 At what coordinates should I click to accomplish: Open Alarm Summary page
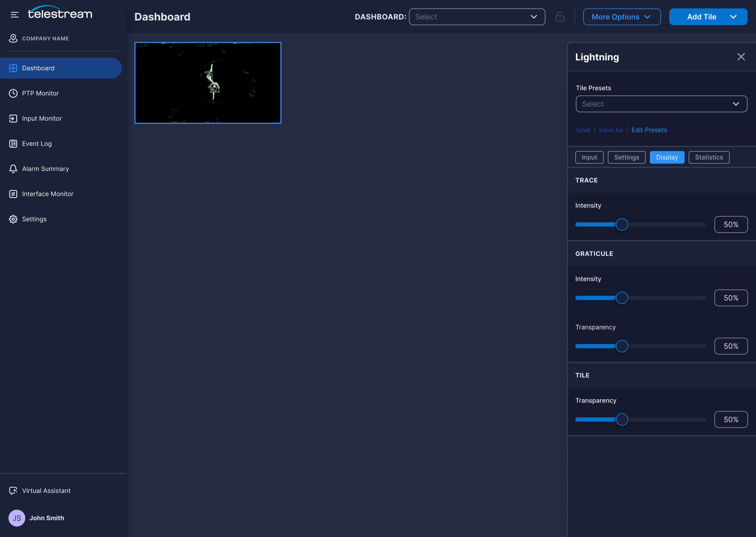pyautogui.click(x=46, y=169)
